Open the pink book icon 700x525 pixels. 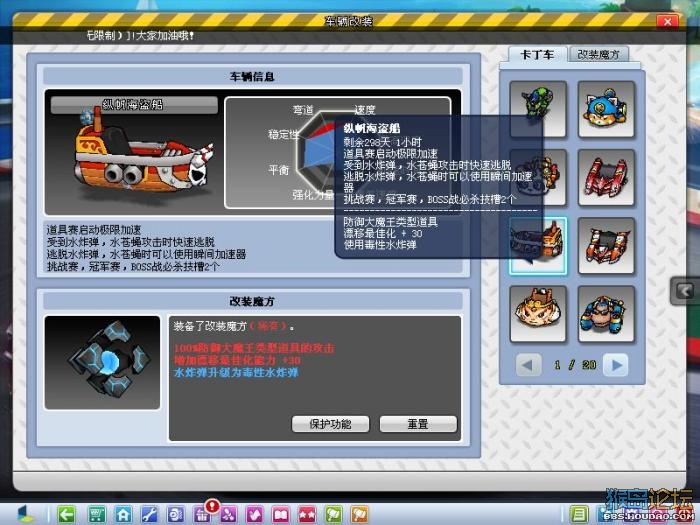click(x=281, y=515)
